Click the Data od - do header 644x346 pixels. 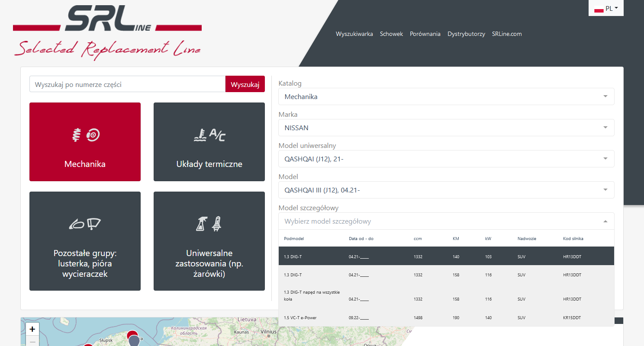click(x=361, y=239)
